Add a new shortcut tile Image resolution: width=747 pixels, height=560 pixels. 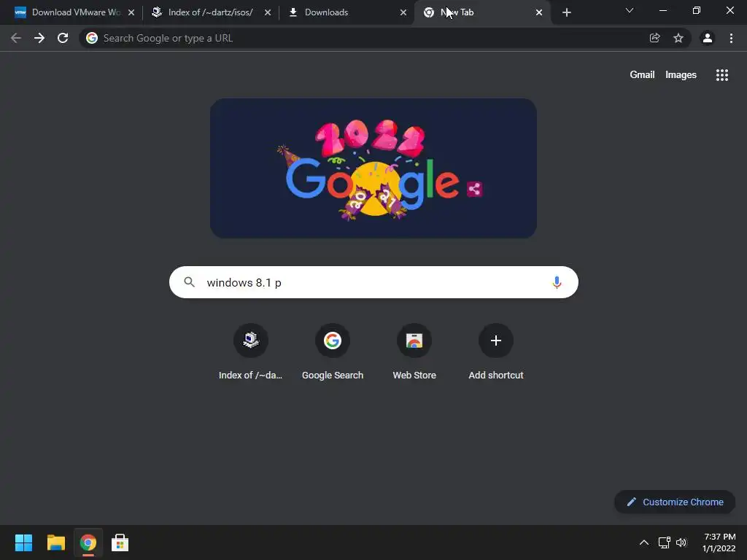pyautogui.click(x=496, y=351)
